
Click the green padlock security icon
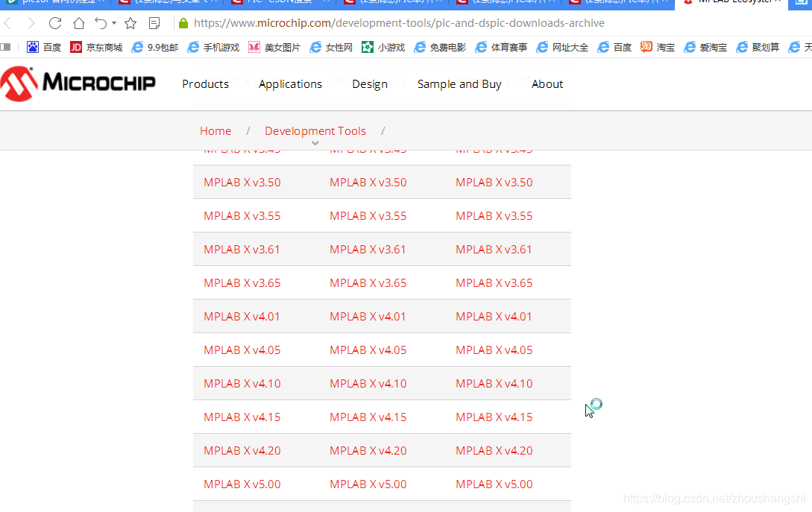coord(183,23)
